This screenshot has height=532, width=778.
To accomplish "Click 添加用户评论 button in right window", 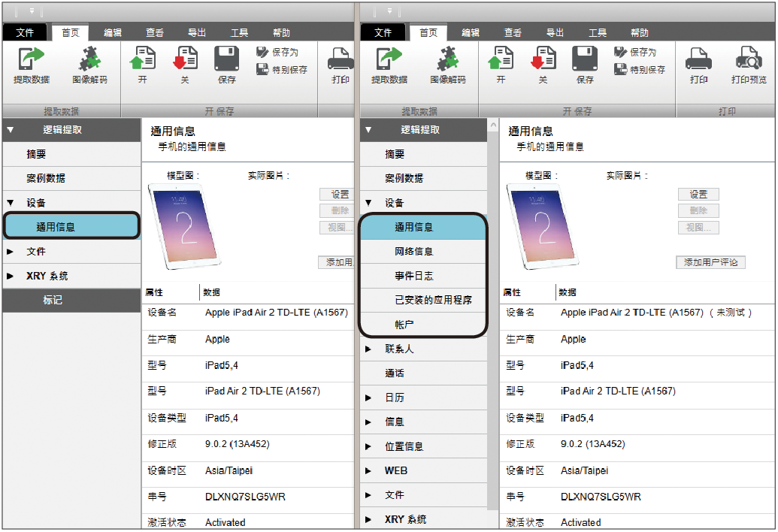I will pos(710,262).
